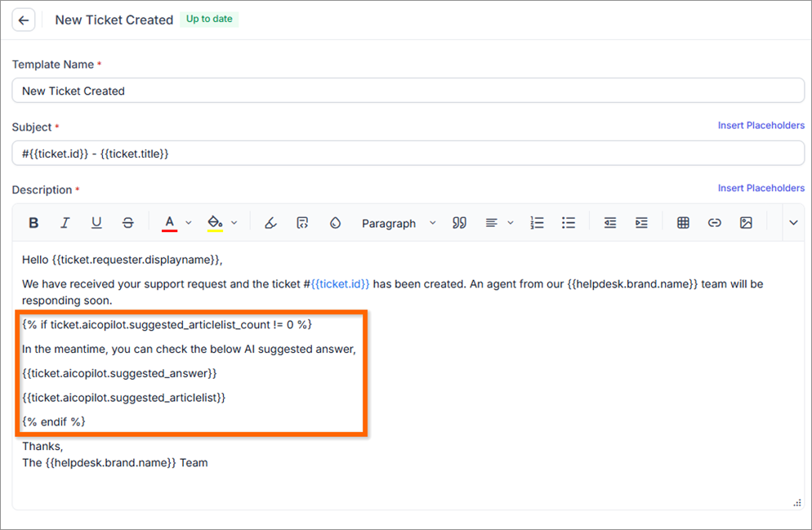Screen dimensions: 812x530
Task: Click '{{ticket.aicopilot.suggested_answer}}' placeholder text
Action: [x=119, y=373]
